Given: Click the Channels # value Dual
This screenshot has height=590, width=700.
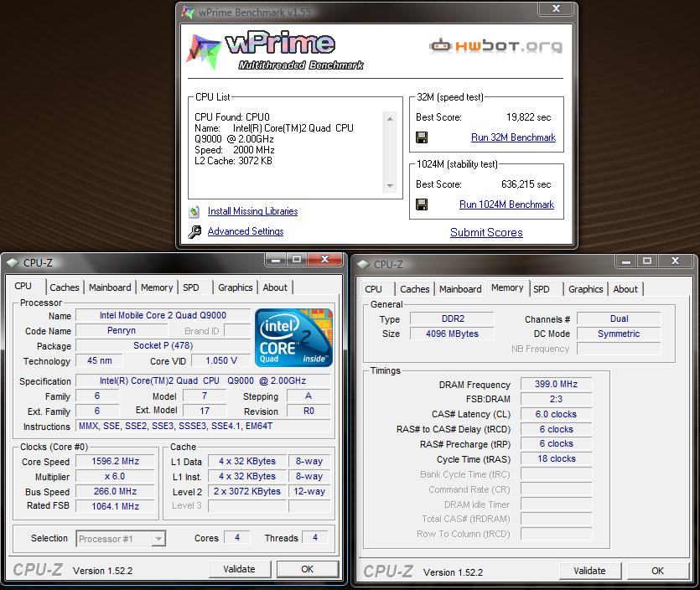Looking at the screenshot, I should [619, 318].
